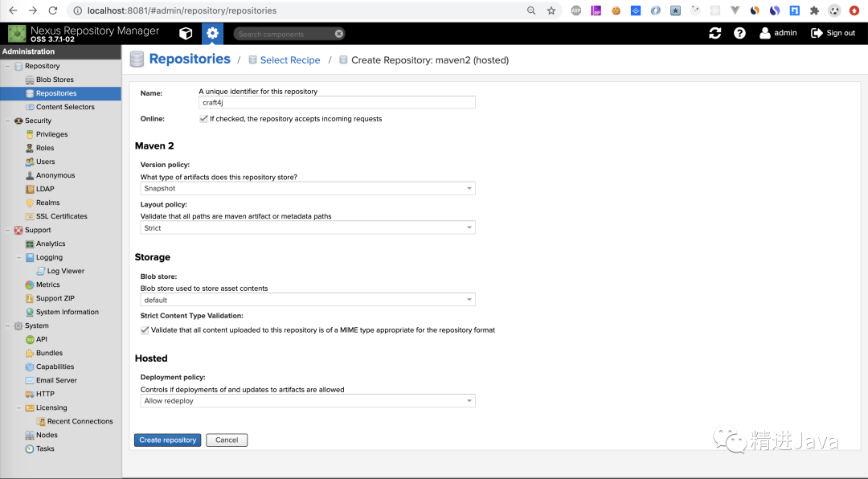Open the Browse cube icon in header
The width and height of the screenshot is (868, 479).
coord(186,33)
